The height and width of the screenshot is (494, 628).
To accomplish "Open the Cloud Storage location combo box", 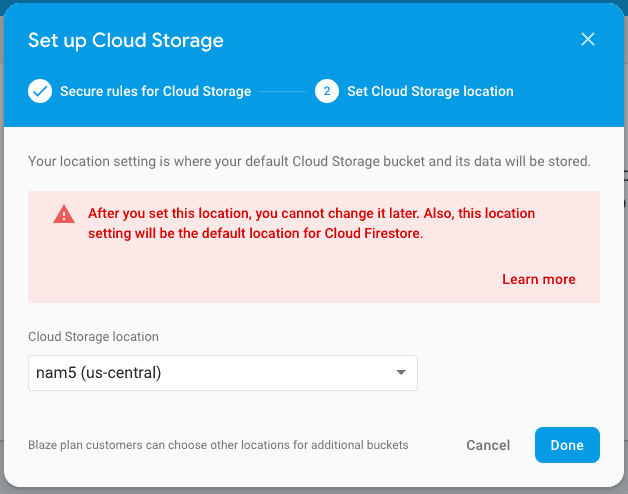I will point(222,373).
